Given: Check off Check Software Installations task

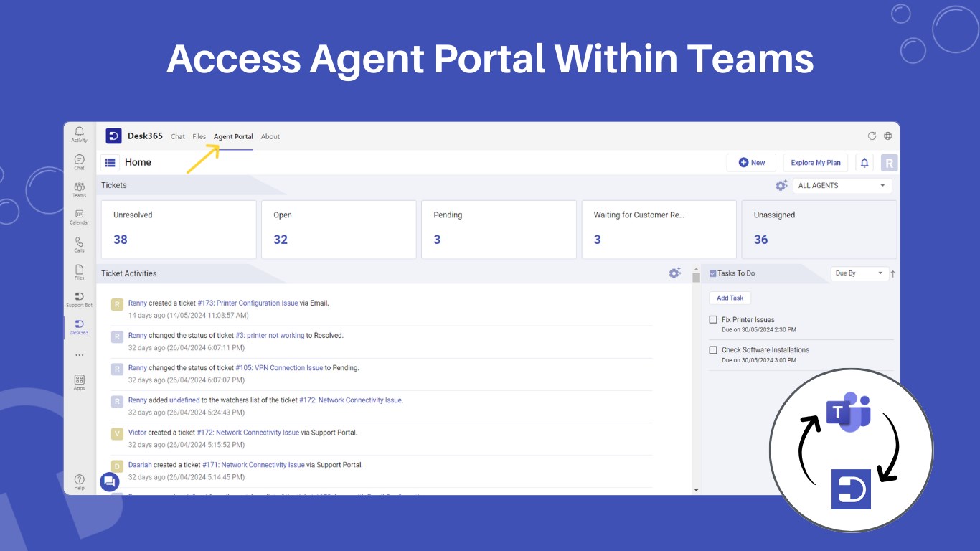Looking at the screenshot, I should [713, 350].
